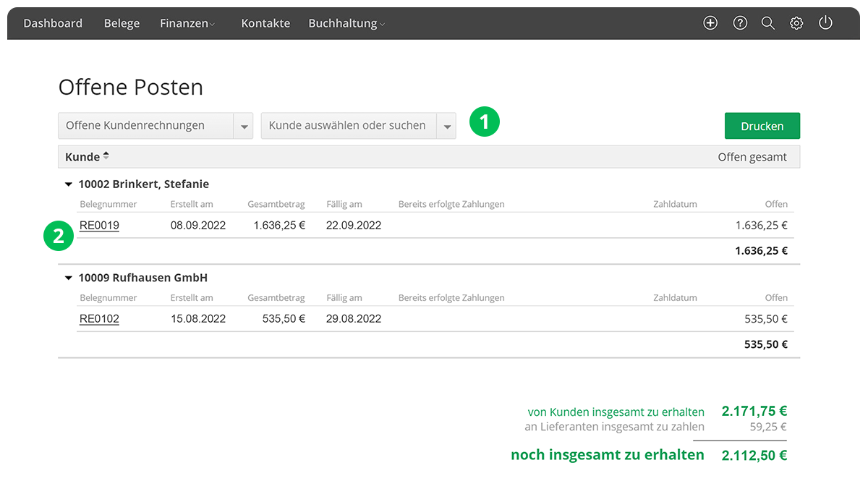Open the Offene Kundenrechnungen dropdown arrow
This screenshot has height=502, width=868.
(x=244, y=126)
